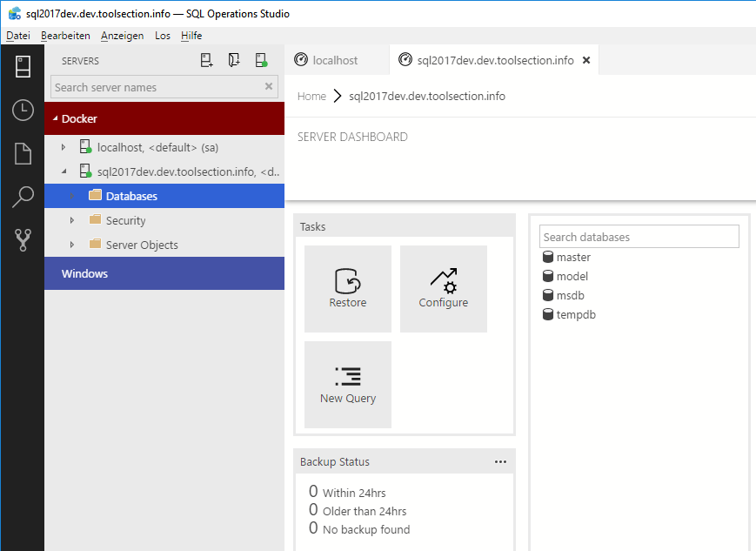Click the SERVERS panel title
Screen dimensions: 756x551
click(x=80, y=61)
